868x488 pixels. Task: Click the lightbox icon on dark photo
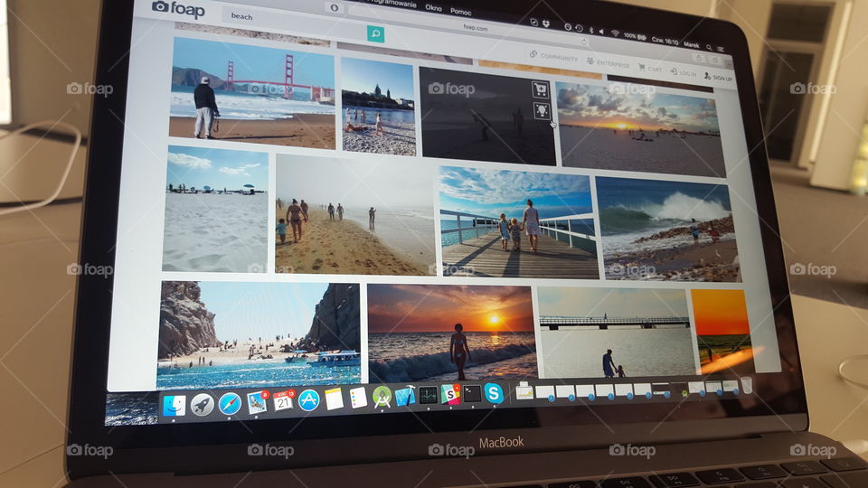(x=542, y=110)
